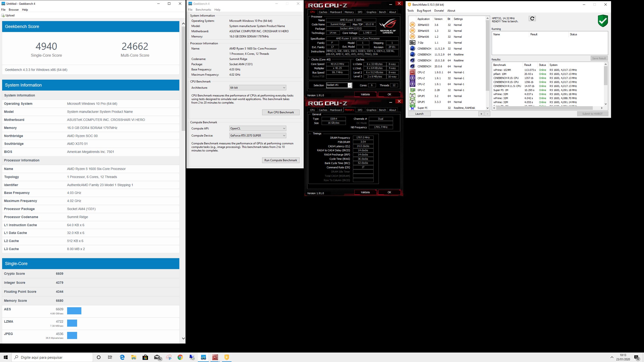Click the ROG CPU-Z 1.9.0.1 icon
644x362 pixels.
(x=412, y=72)
